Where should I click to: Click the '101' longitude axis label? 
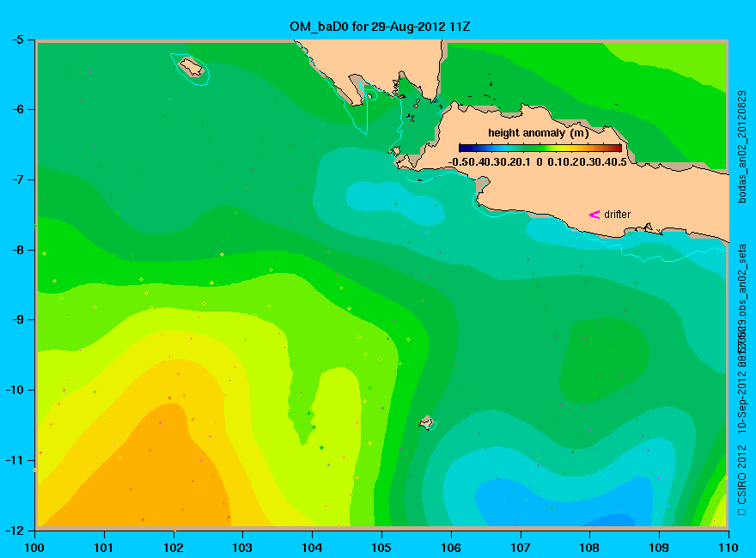click(x=104, y=548)
